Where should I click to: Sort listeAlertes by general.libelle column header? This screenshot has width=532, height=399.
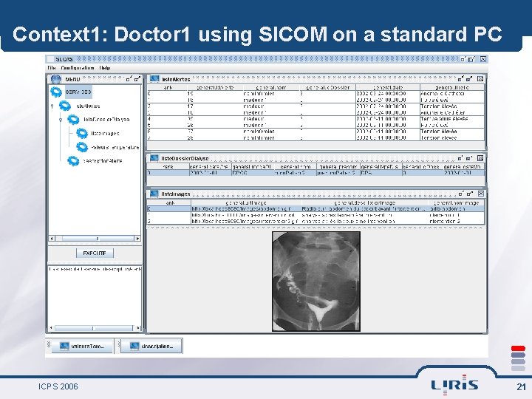[452, 87]
